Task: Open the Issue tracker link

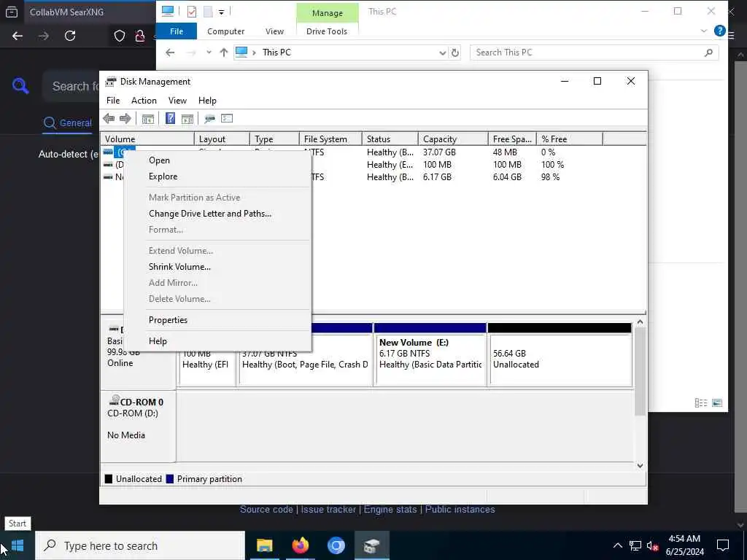Action: tap(328, 510)
